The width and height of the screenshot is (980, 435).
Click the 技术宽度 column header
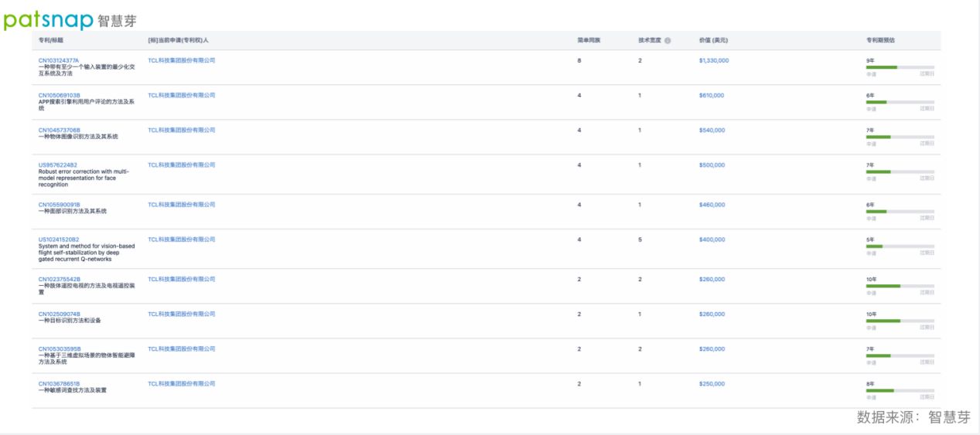pos(650,40)
